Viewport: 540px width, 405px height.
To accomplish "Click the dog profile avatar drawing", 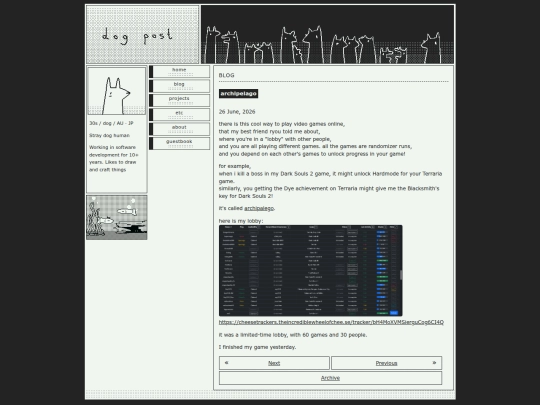I will pyautogui.click(x=117, y=91).
